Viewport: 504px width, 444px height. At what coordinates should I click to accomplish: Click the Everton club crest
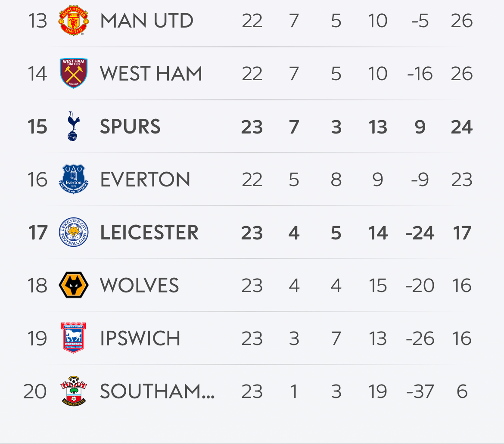[74, 179]
